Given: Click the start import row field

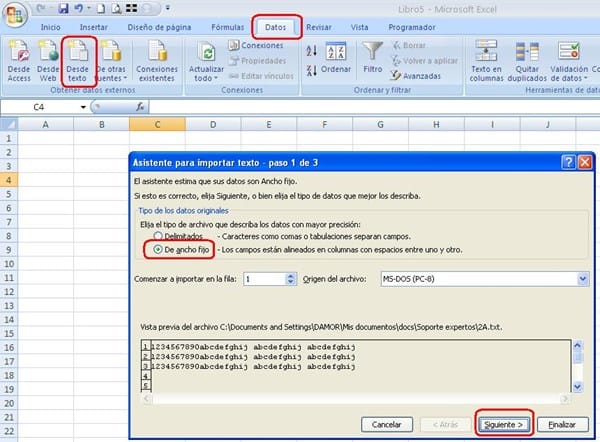Looking at the screenshot, I should (x=265, y=279).
